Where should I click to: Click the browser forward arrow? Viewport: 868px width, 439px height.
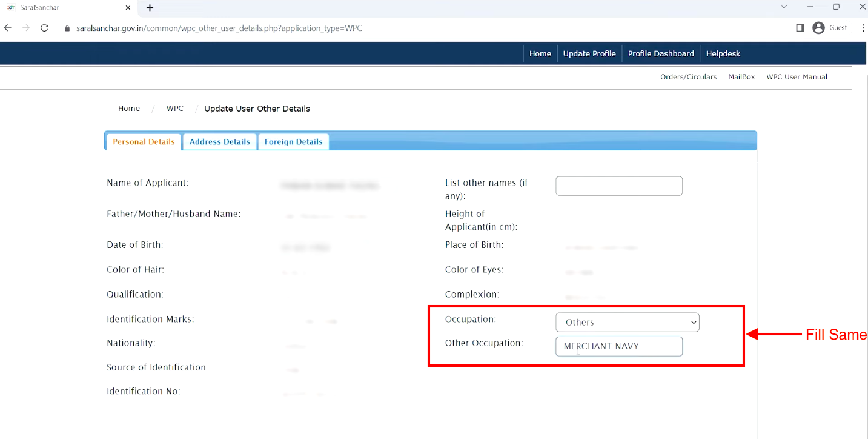[25, 28]
